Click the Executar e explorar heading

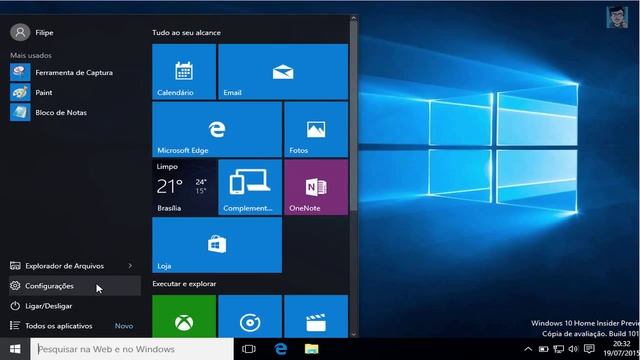pos(184,284)
